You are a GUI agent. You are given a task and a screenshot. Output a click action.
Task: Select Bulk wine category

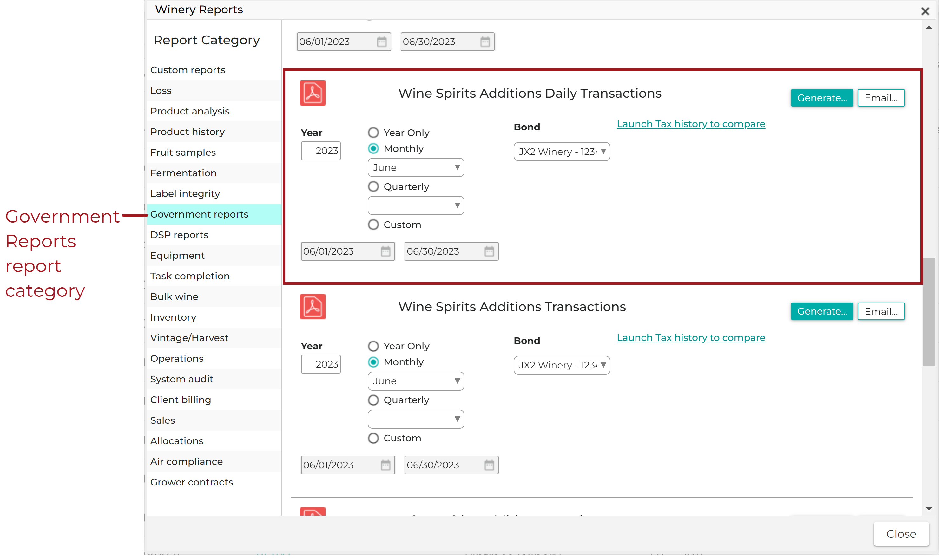coord(214,296)
